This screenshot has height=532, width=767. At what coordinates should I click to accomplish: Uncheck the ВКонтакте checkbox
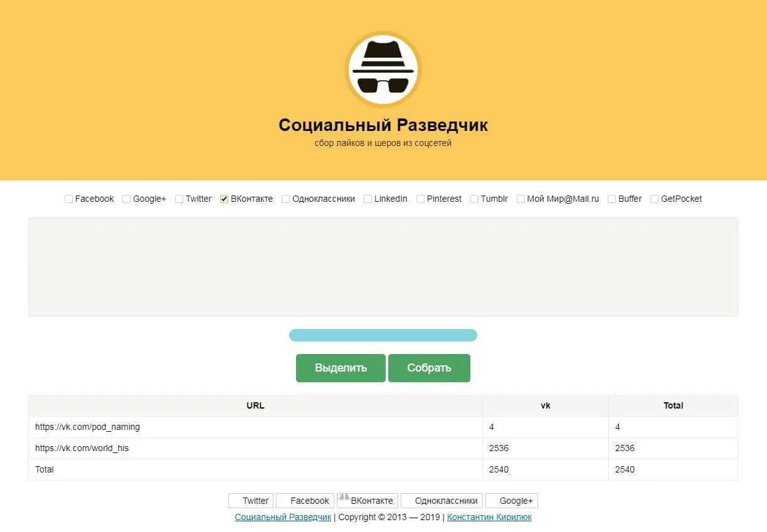click(225, 199)
